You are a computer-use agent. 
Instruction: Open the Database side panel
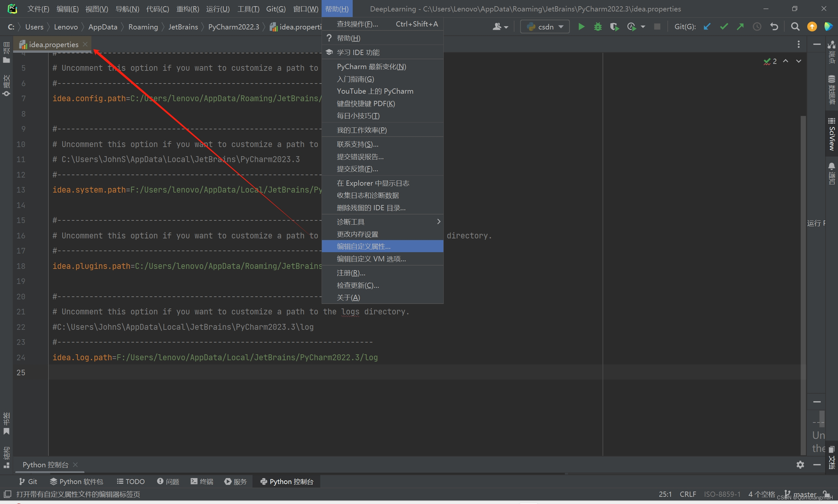(831, 90)
